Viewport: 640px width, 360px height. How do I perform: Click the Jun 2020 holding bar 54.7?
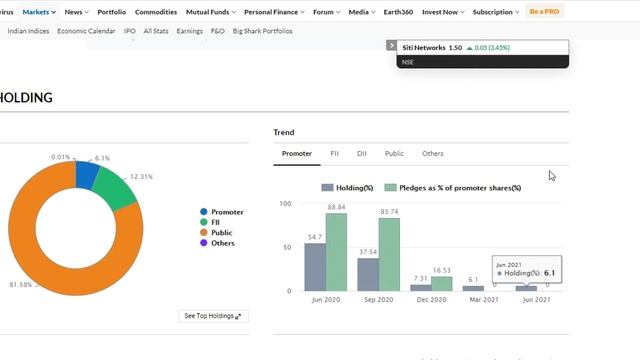click(x=315, y=267)
